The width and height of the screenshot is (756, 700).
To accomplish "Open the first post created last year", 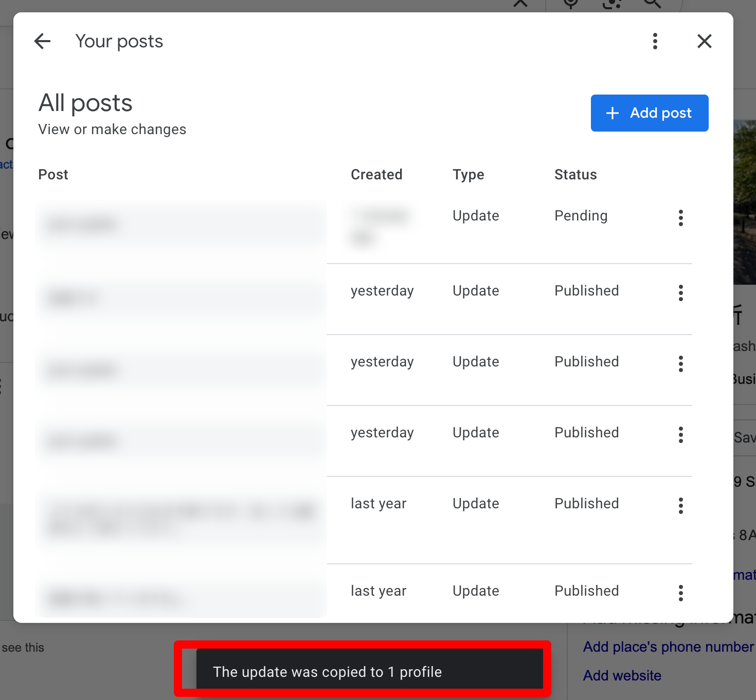I will tap(181, 519).
